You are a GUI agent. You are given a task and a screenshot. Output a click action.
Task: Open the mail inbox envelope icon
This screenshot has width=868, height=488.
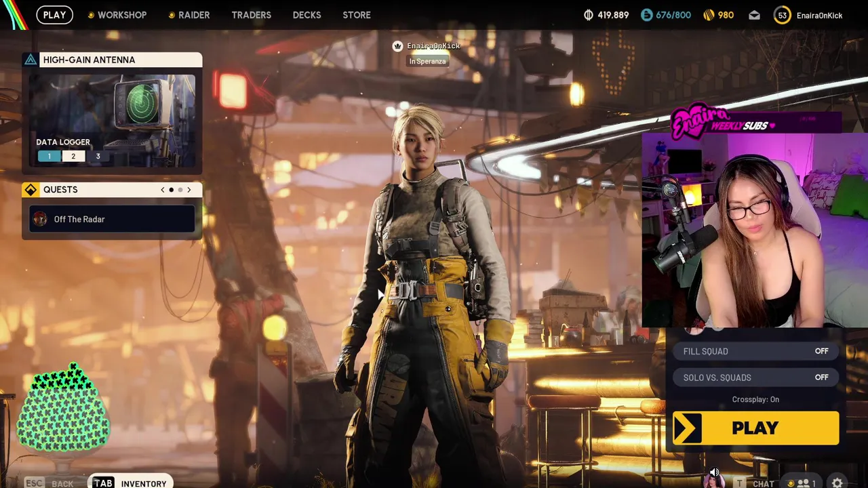coord(754,15)
